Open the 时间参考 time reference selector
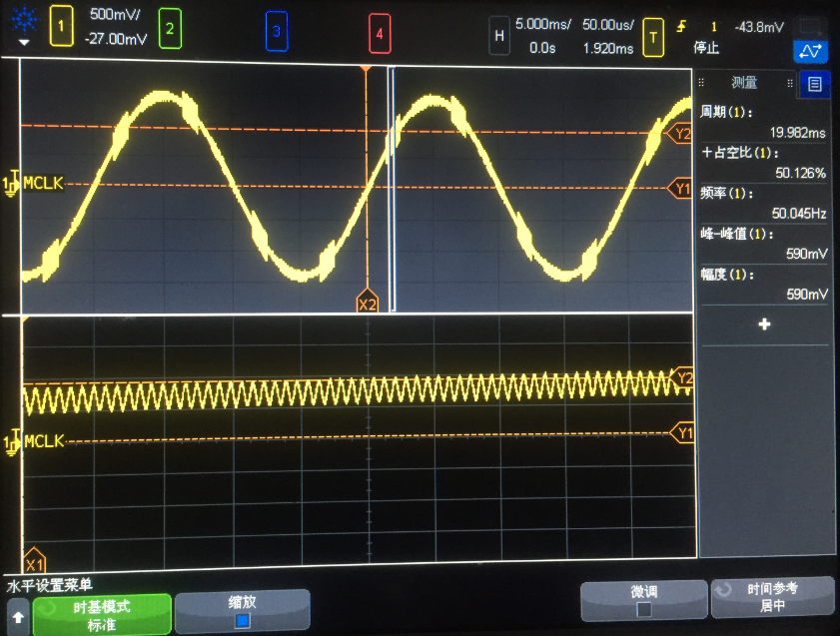The height and width of the screenshot is (636, 840). tap(772, 597)
